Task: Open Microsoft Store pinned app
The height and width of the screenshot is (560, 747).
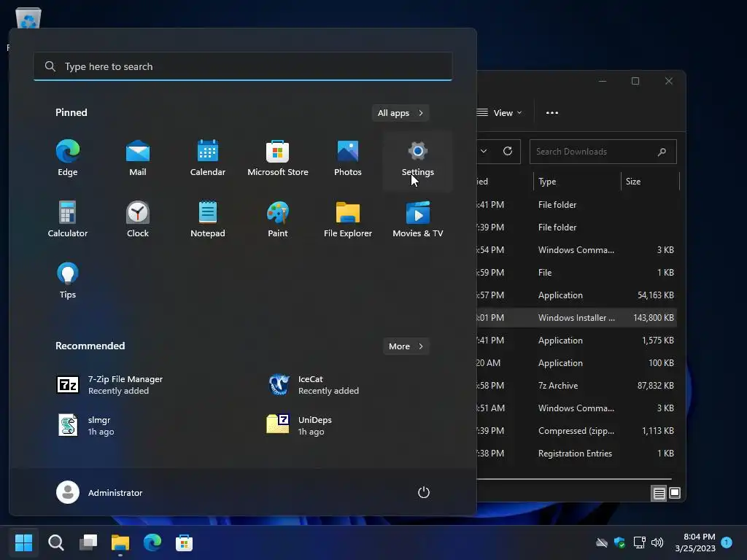Action: point(278,158)
